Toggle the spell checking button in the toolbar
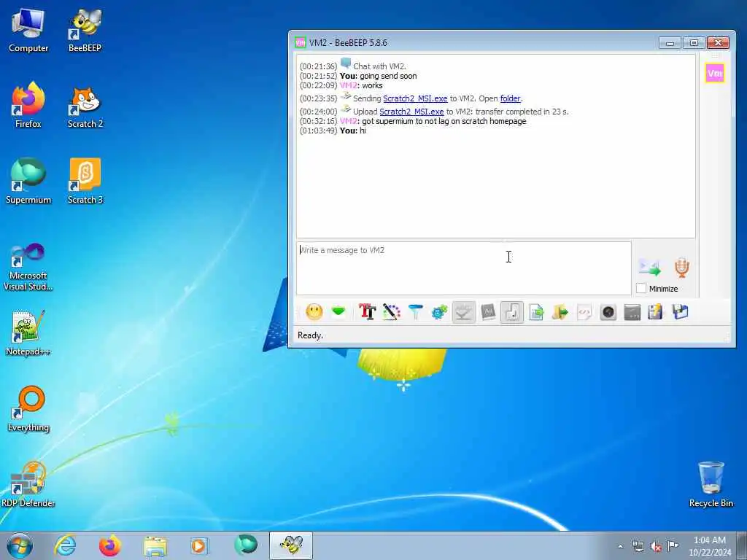 [x=463, y=312]
